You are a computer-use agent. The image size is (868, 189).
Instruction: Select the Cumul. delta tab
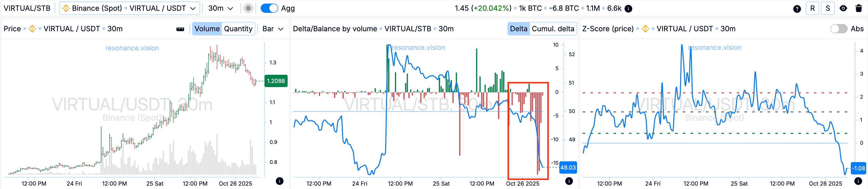tap(553, 29)
